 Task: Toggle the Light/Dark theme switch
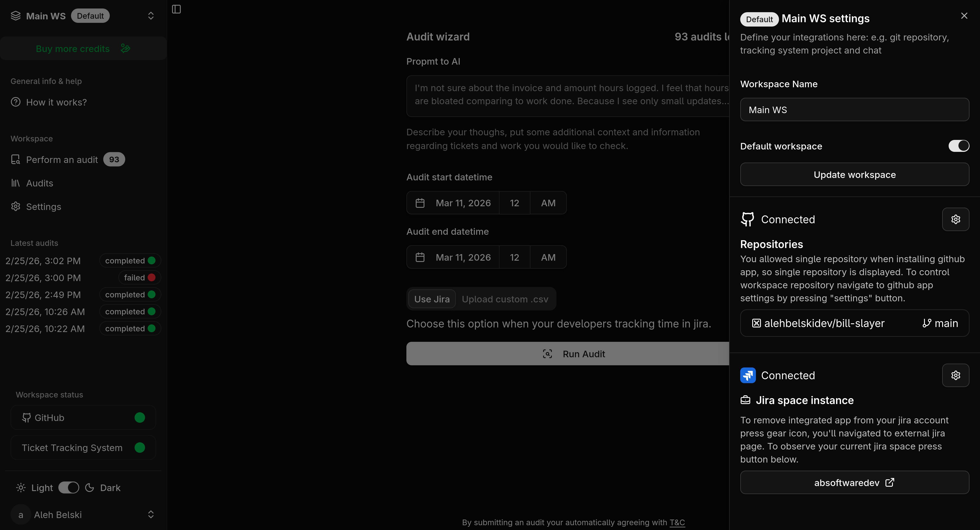click(x=68, y=487)
